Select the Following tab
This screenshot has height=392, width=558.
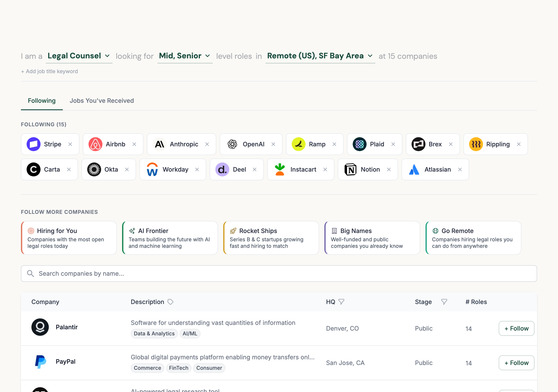tap(42, 101)
